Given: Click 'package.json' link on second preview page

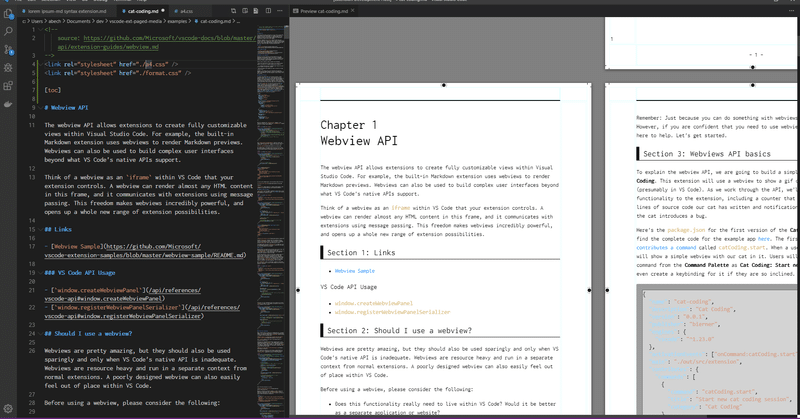Looking at the screenshot, I should (686, 230).
